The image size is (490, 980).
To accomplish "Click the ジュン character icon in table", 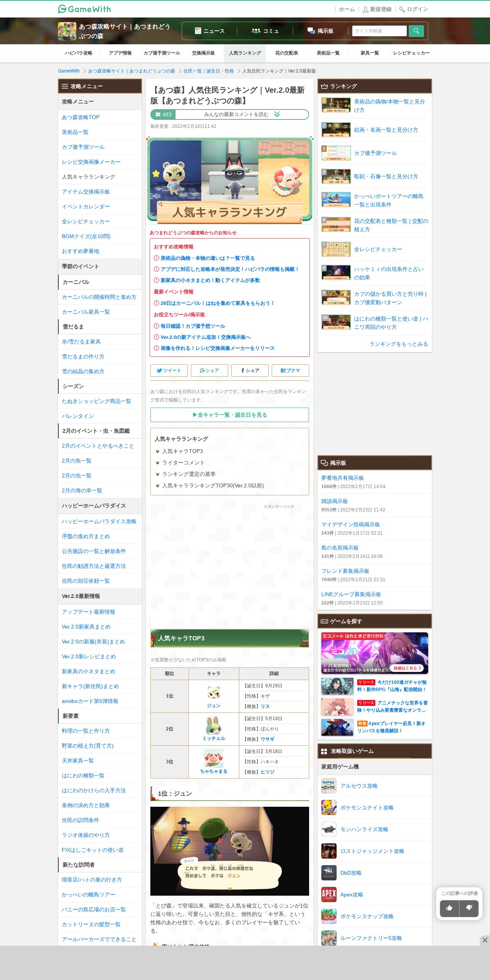I will point(214,692).
